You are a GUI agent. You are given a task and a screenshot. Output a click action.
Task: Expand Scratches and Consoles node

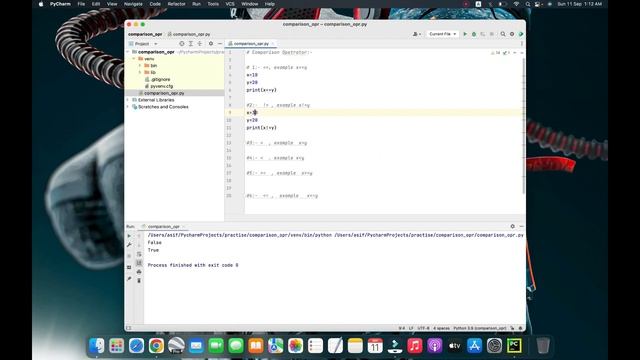(128, 107)
